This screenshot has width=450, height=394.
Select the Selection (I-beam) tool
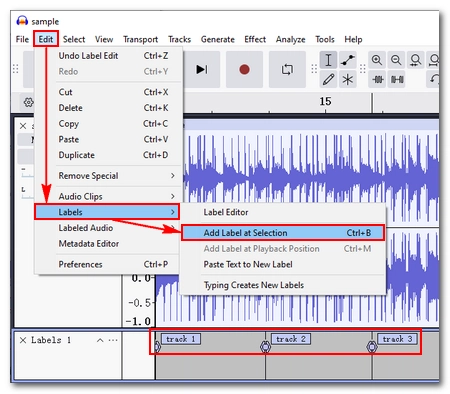point(328,60)
